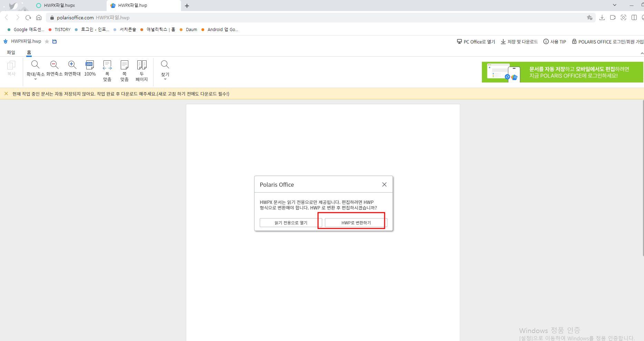Screen dimensions: 644x341
Task: Open Android 앱 Go... bookmark
Action: pos(220,30)
